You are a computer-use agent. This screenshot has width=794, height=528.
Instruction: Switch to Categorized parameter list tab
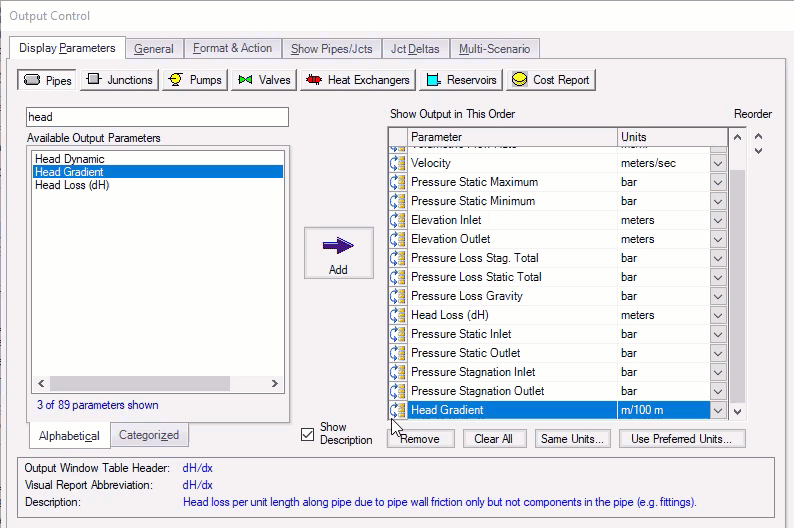coord(149,435)
